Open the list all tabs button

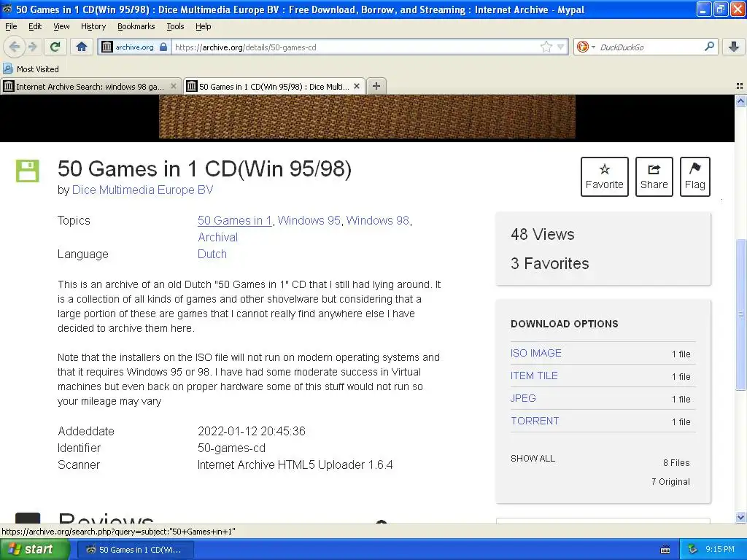pos(740,86)
